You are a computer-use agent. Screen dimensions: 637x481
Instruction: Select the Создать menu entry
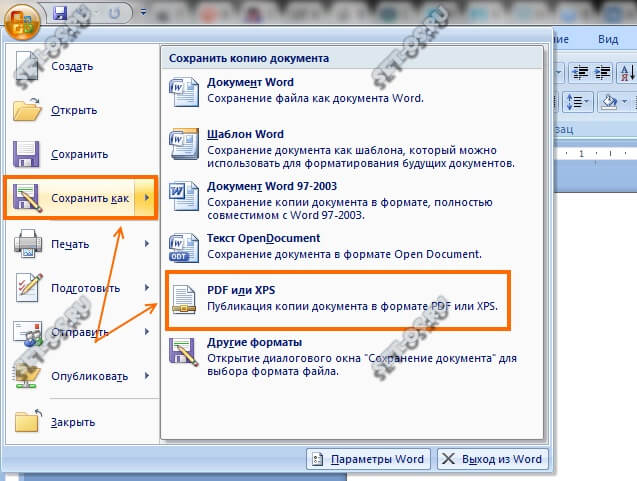tap(81, 66)
